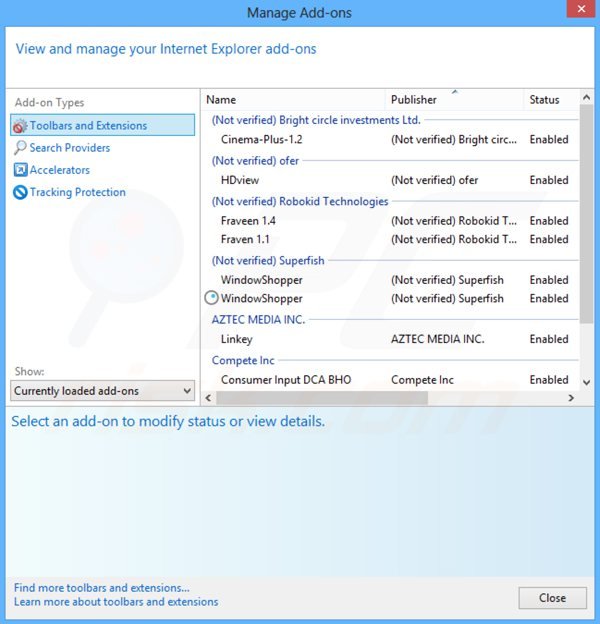Click the Tracking Protection blocked icon
600x624 pixels.
(20, 192)
